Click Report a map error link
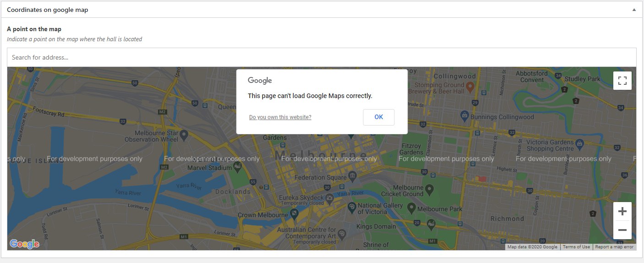The height and width of the screenshot is (263, 644). [x=614, y=247]
